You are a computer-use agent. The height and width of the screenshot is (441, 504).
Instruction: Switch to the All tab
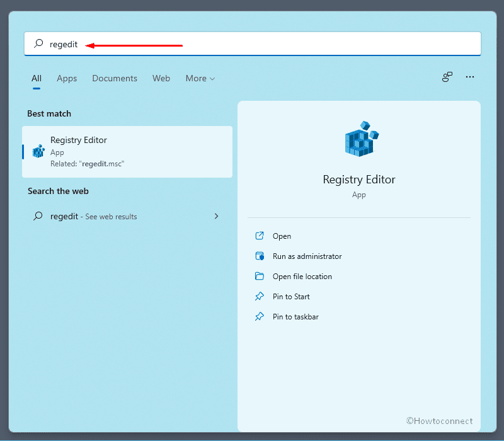coord(37,78)
